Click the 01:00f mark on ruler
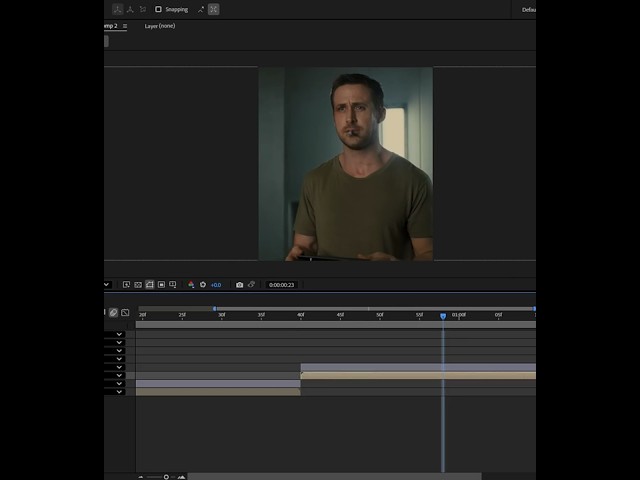 459,315
